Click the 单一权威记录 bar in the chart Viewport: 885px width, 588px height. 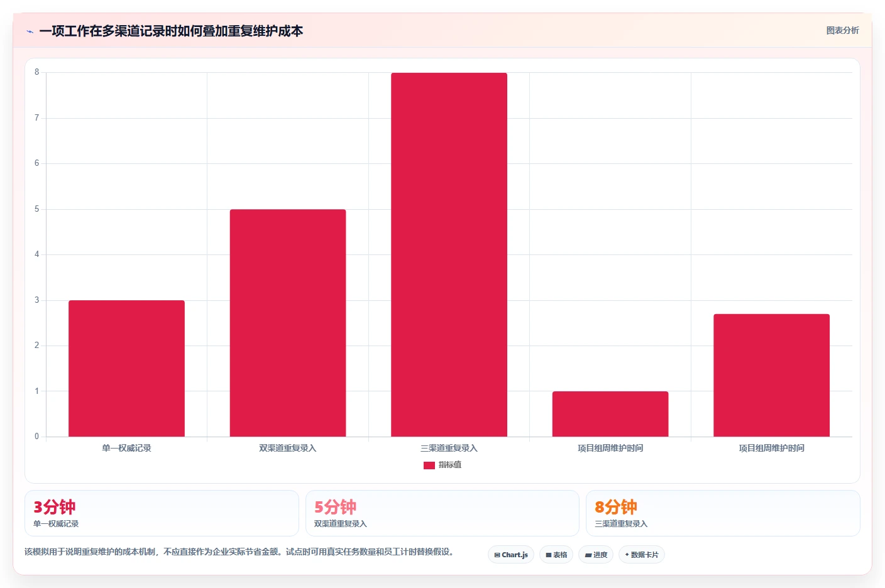(x=126, y=368)
